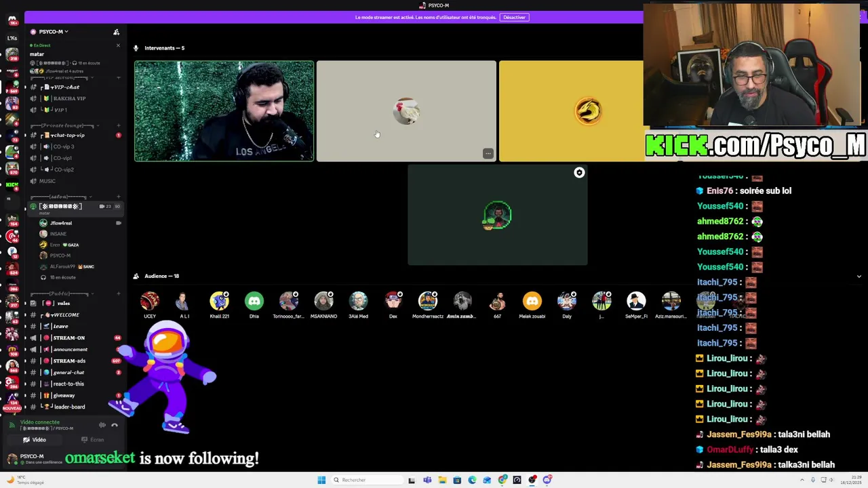868x488 pixels.
Task: Click audience member UCEY's avatar
Action: [x=150, y=301]
